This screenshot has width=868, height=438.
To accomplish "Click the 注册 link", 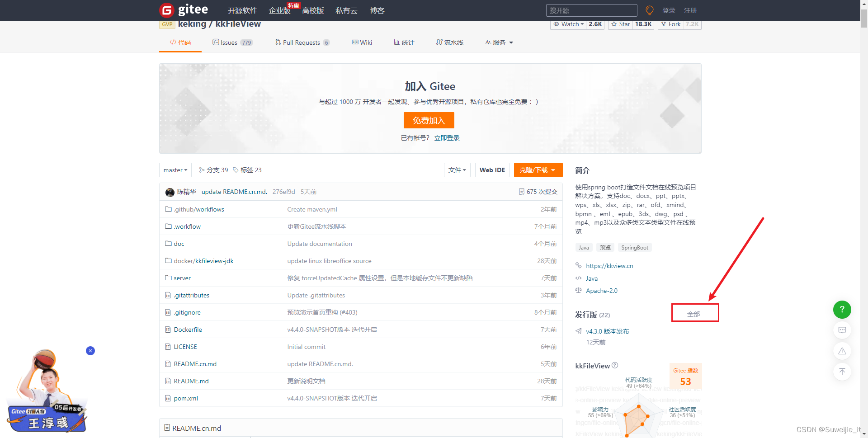I will coord(690,10).
